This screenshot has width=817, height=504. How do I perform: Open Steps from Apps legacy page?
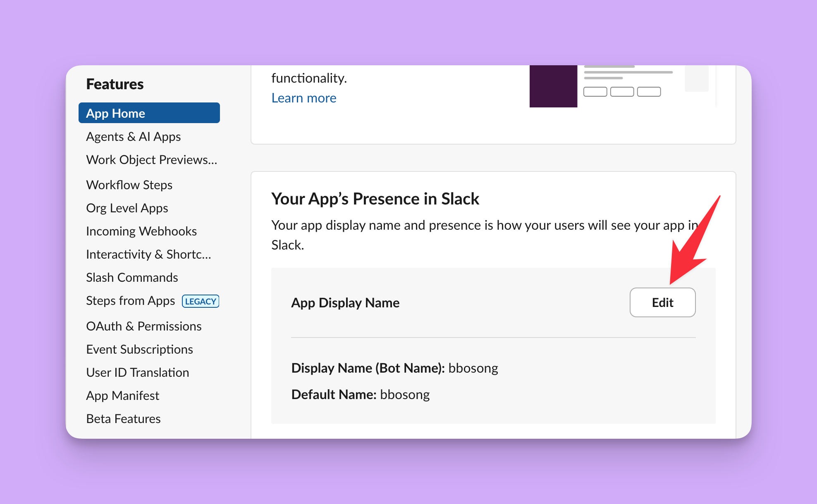(130, 301)
